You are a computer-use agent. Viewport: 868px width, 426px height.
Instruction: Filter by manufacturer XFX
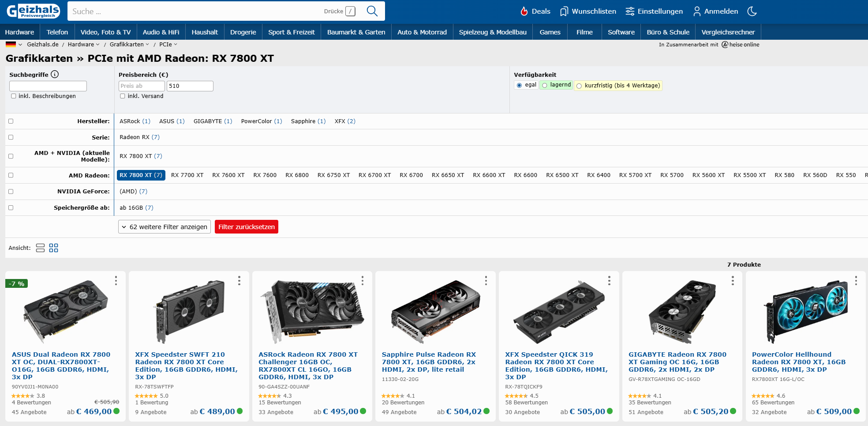(x=345, y=121)
